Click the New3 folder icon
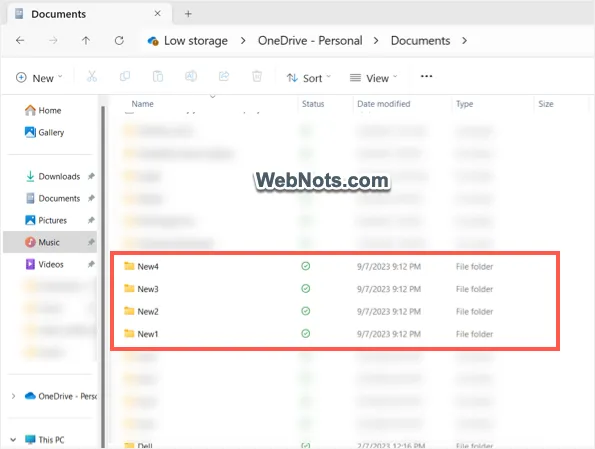The width and height of the screenshot is (595, 449). (x=129, y=288)
